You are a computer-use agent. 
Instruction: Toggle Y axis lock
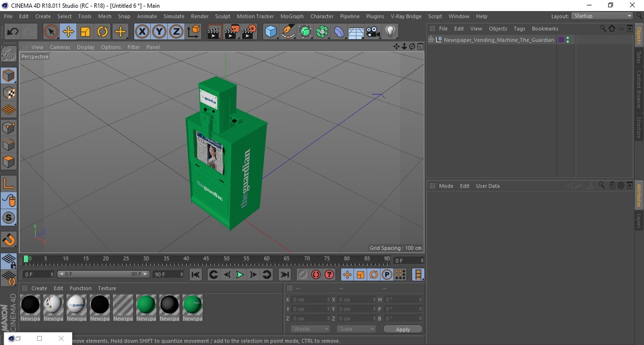tap(159, 32)
